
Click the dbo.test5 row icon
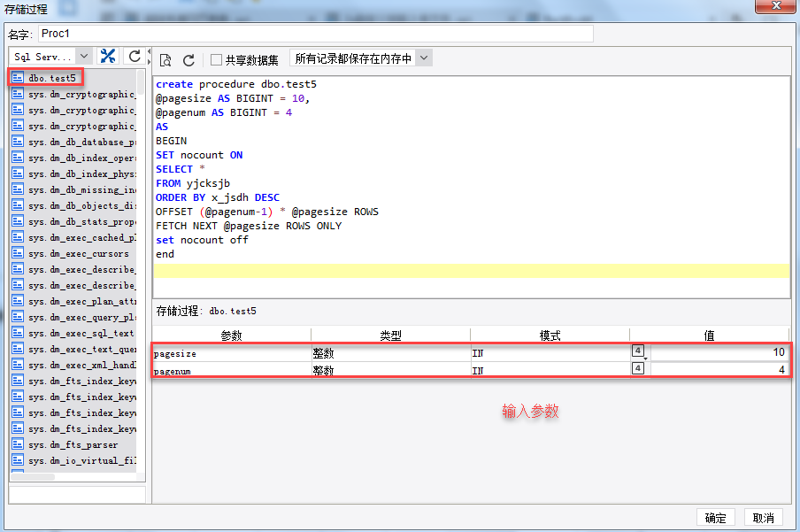18,78
